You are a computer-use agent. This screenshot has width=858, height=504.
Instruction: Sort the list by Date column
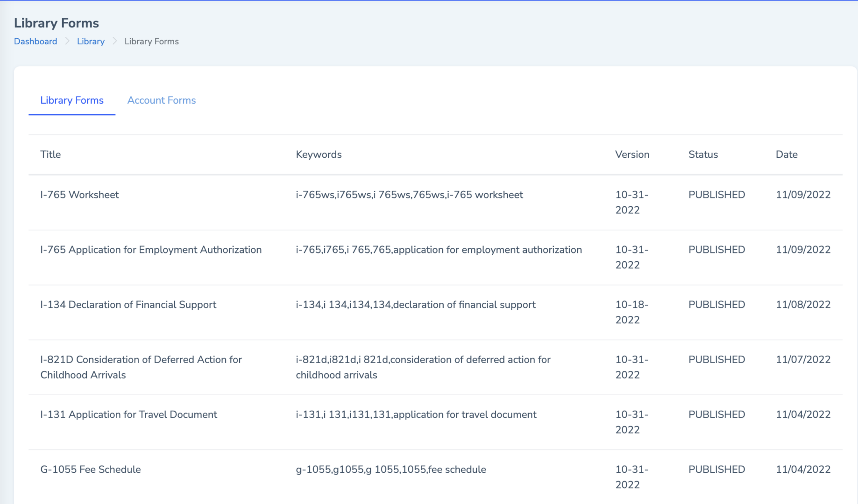tap(787, 154)
